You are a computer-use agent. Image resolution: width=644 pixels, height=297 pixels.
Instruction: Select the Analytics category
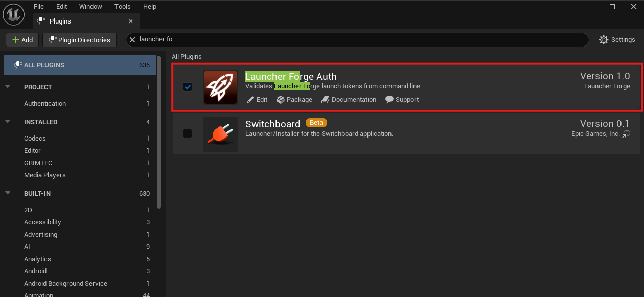tap(80, 259)
